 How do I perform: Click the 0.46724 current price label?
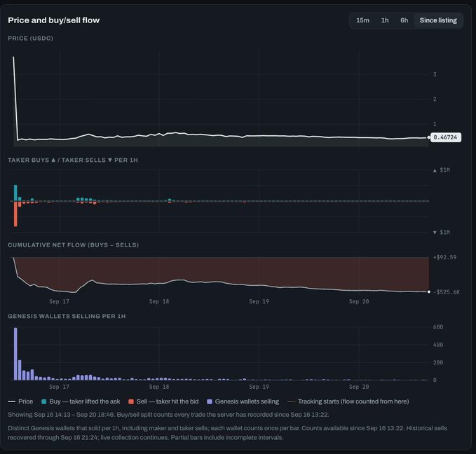tap(445, 137)
